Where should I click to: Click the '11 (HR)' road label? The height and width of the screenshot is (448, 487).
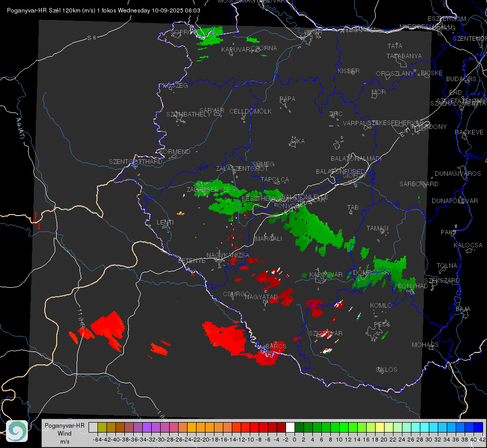click(81, 319)
